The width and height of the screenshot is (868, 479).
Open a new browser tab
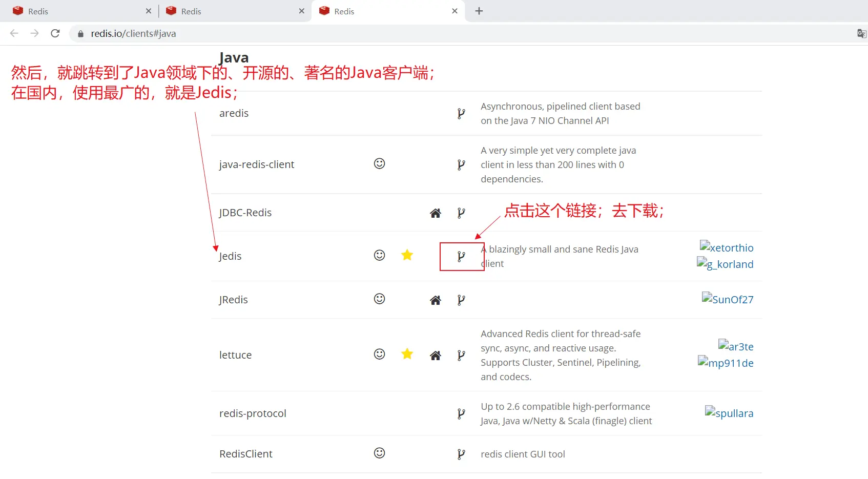(479, 11)
